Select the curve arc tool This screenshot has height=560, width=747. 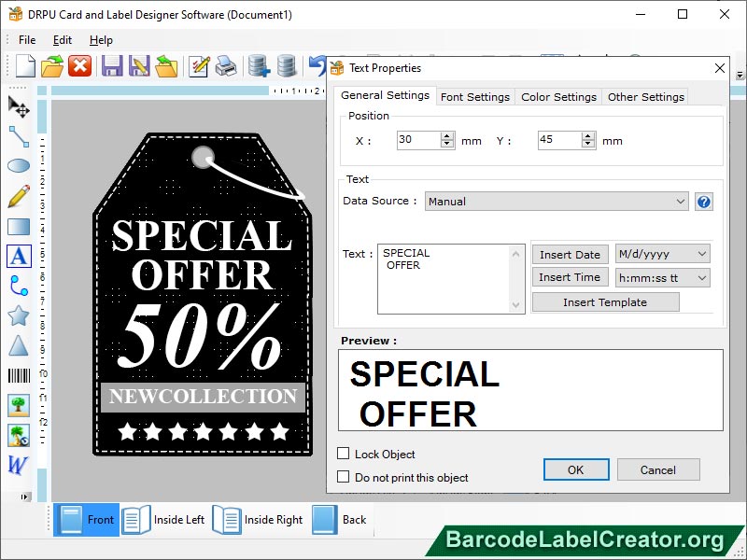pos(19,286)
